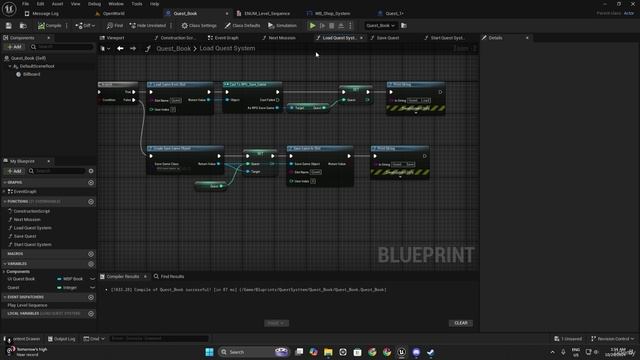This screenshot has height=360, width=640.
Task: Open the Diff dropdown in toolbar
Action: click(x=85, y=26)
